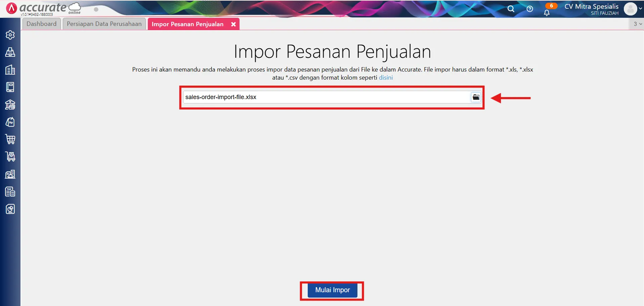Click the search magnifier icon in header
This screenshot has width=644, height=306.
point(511,9)
